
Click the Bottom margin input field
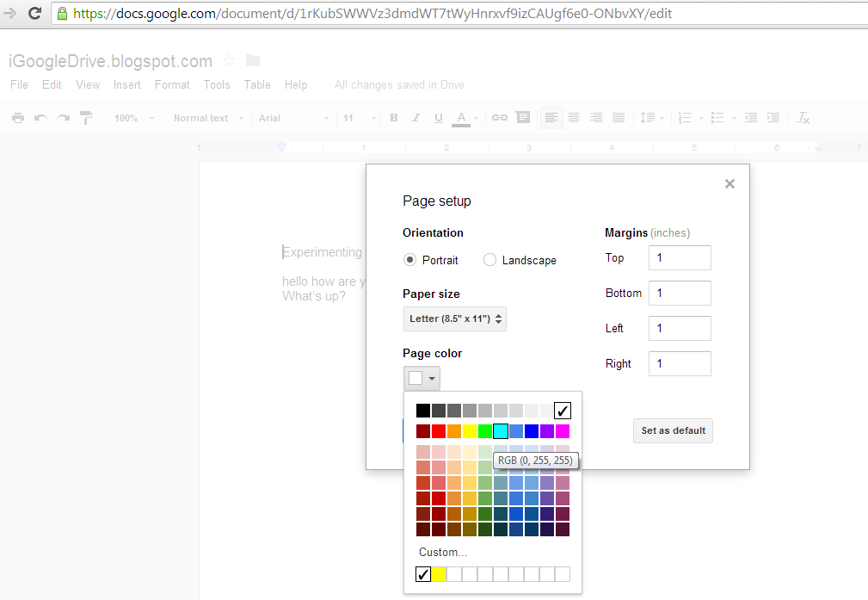(680, 293)
